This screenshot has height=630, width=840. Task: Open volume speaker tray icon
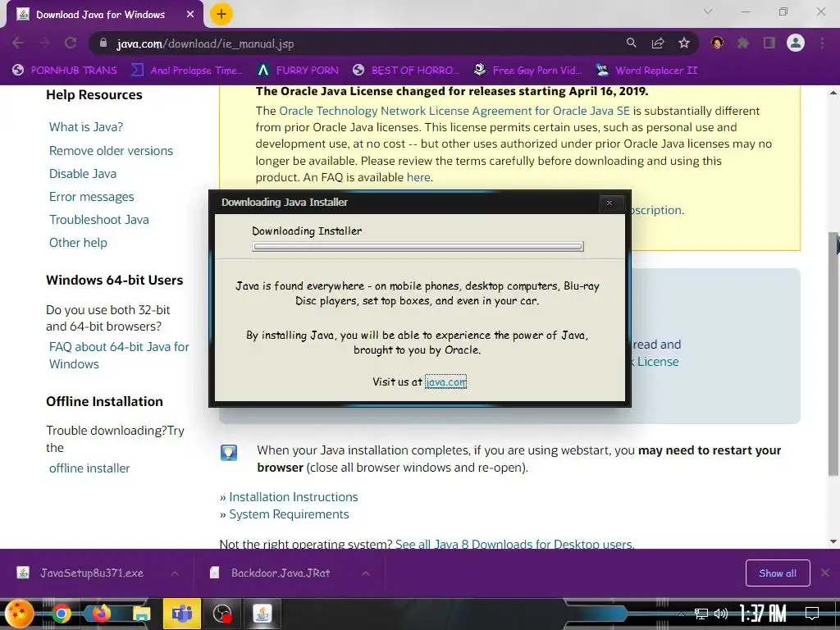[721, 614]
